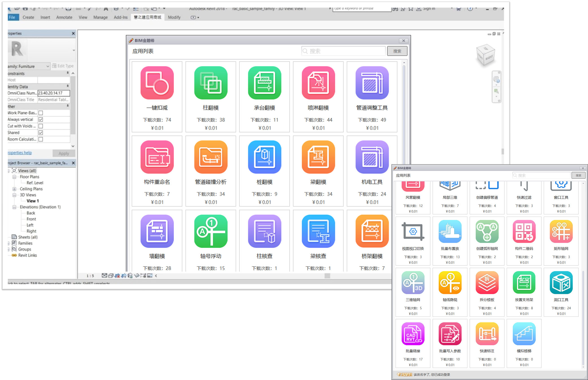Viewport: 588px width, 380px height.
Task: Collapse the Elevations (Elevation 1) node
Action: [14, 207]
